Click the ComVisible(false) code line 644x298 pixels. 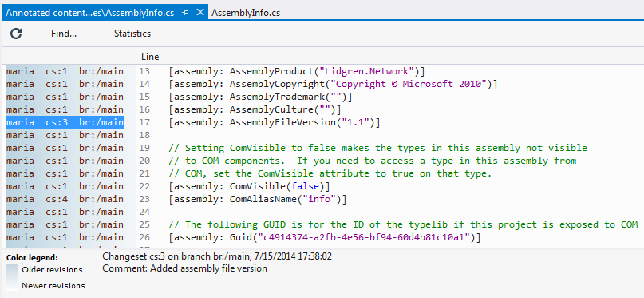point(250,186)
